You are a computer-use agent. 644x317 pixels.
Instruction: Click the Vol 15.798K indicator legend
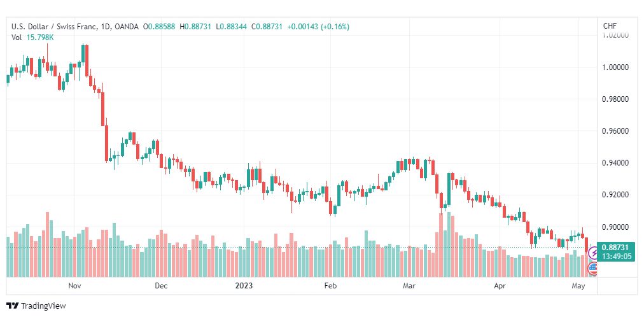pyautogui.click(x=32, y=38)
